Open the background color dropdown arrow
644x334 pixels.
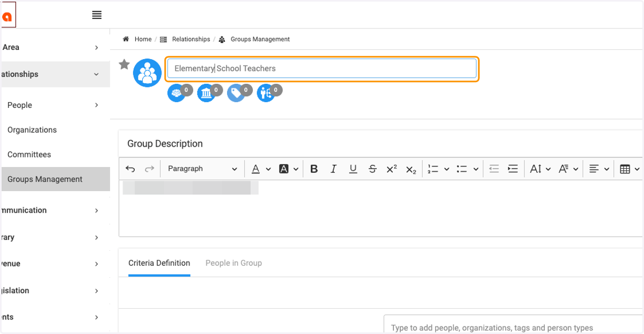pyautogui.click(x=296, y=169)
